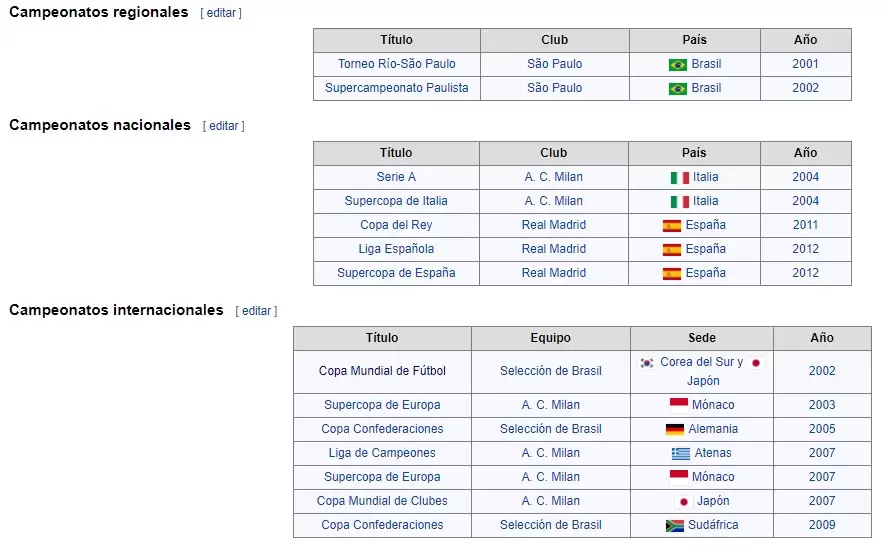Viewport: 882px width, 548px height.
Task: Edit the Campeonatos regionales section
Action: click(221, 13)
